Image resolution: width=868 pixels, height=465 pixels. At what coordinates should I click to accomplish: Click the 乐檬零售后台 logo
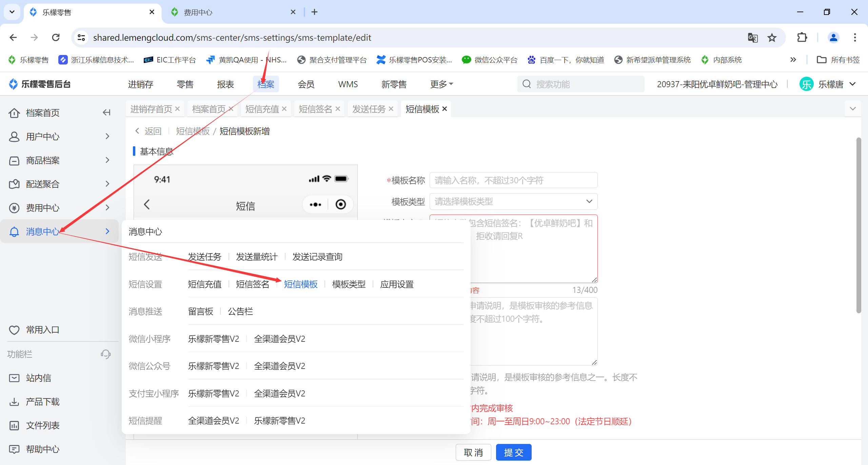39,84
